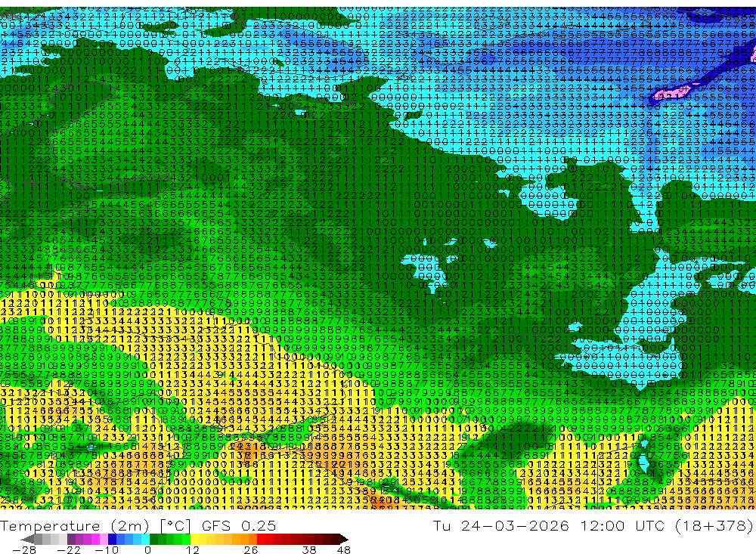The height and width of the screenshot is (554, 756).
Task: Click the first yellow swatch above '12'
Action: click(194, 540)
